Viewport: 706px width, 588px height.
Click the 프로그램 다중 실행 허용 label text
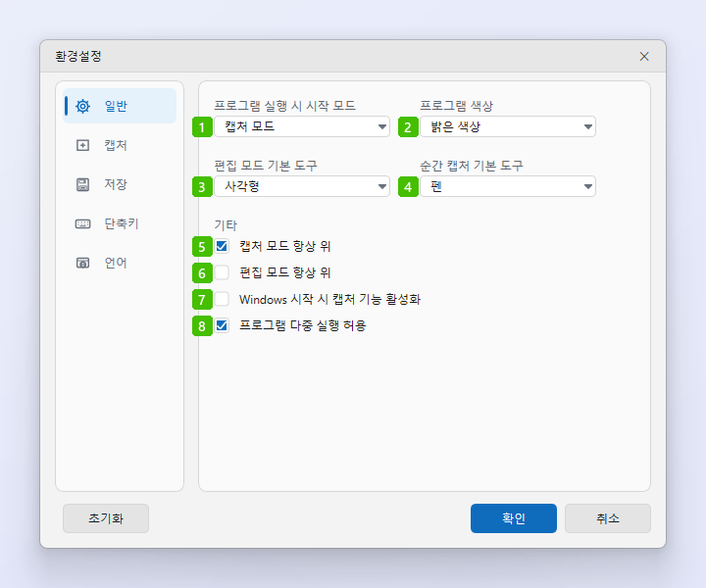click(x=303, y=325)
